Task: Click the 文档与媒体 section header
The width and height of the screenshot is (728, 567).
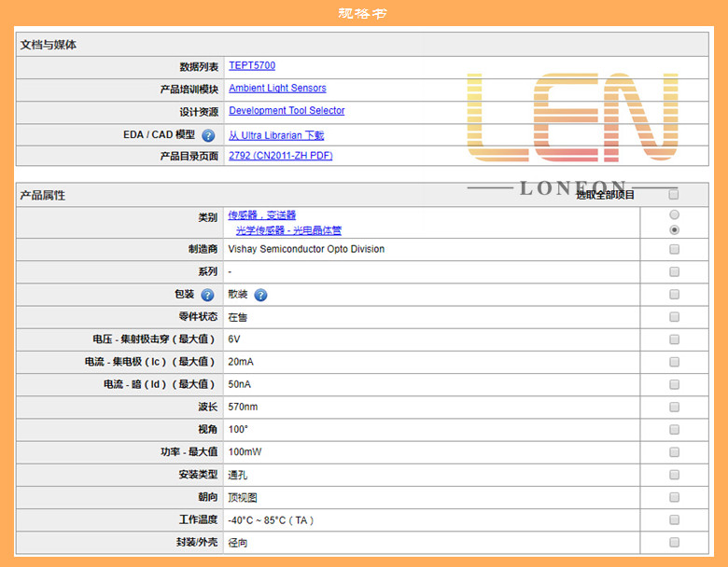Action: 49,45
